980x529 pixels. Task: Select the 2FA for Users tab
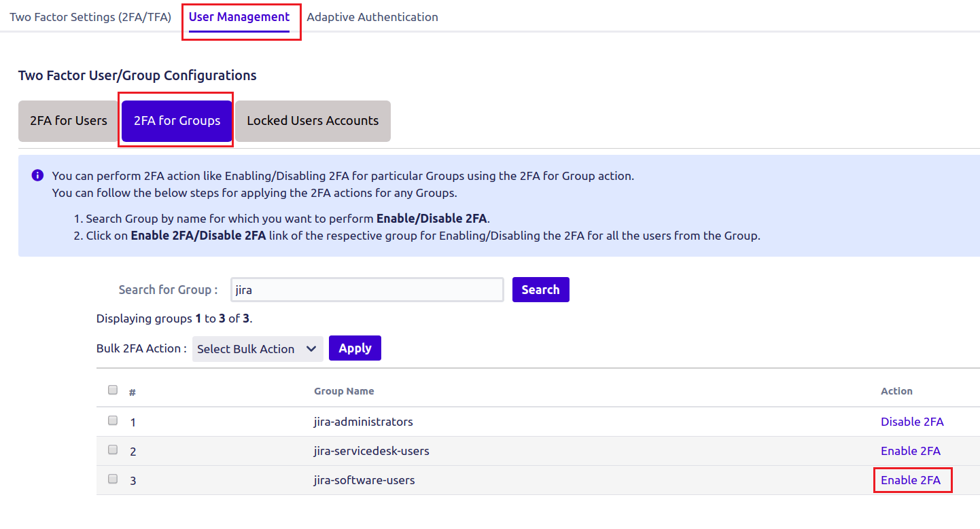coord(69,121)
